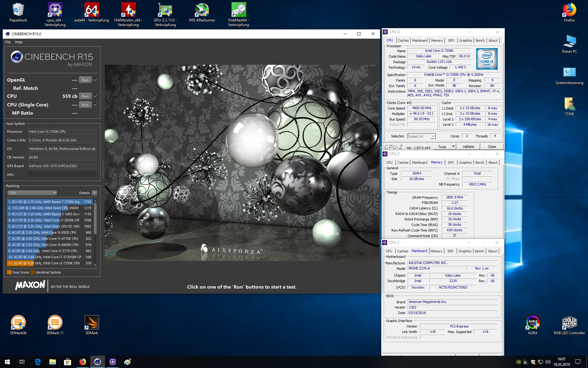Image resolution: width=588 pixels, height=368 pixels.
Task: Click the rendered AIXSPONZA scene image
Action: [242, 163]
